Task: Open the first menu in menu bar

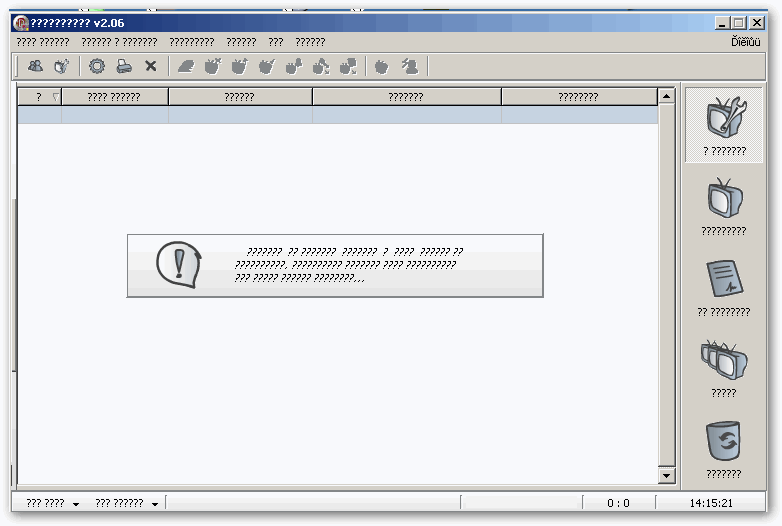Action: [x=43, y=42]
